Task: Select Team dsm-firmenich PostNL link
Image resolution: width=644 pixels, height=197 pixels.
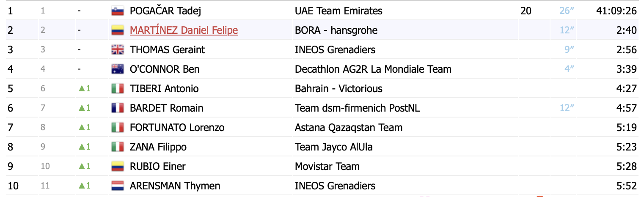Action: click(357, 108)
